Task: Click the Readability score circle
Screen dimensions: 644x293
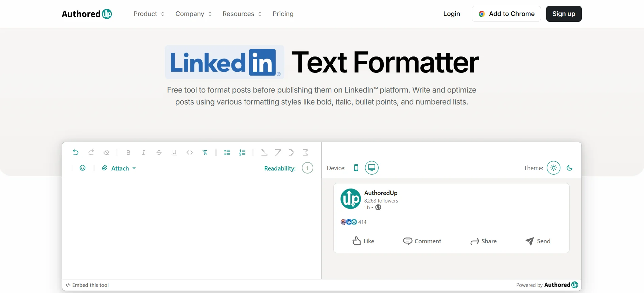Action: [x=308, y=168]
